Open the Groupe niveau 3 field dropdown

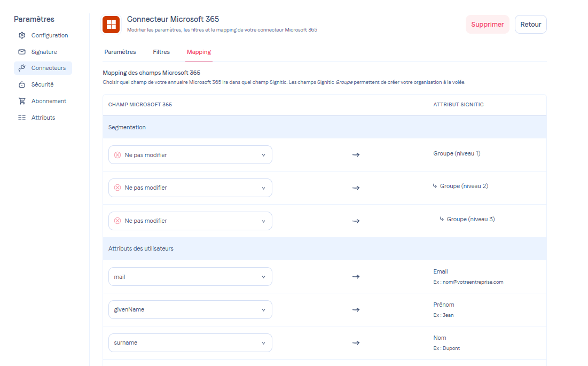[x=190, y=221]
